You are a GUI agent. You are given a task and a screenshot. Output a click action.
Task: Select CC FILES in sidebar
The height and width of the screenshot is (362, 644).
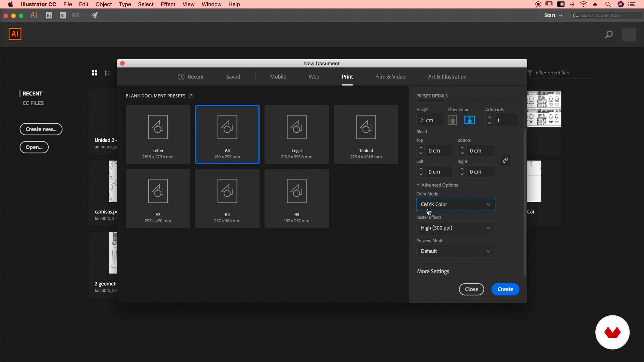[33, 103]
